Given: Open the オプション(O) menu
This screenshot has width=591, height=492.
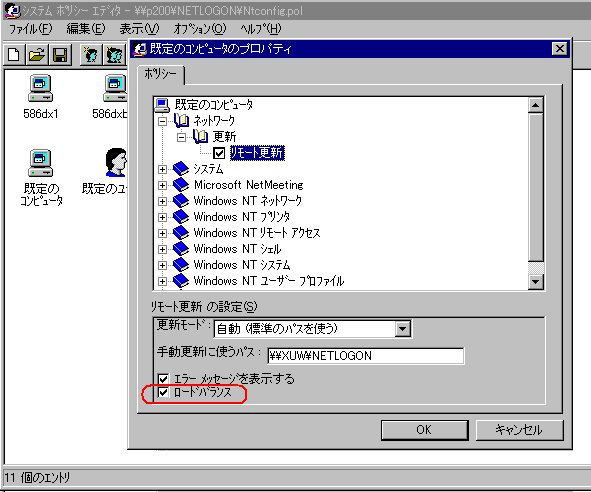Looking at the screenshot, I should [200, 29].
